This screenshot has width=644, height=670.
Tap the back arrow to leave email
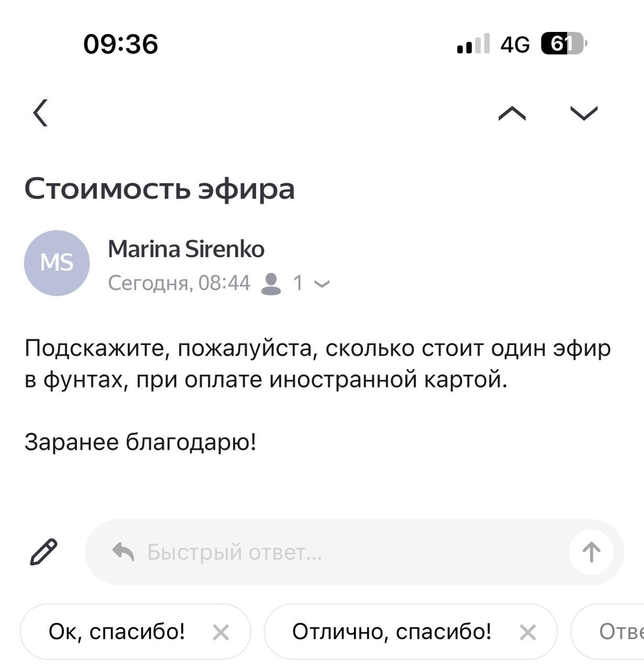(40, 113)
